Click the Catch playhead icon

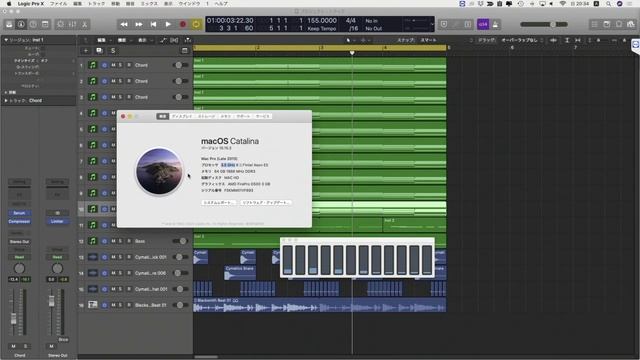[187, 40]
